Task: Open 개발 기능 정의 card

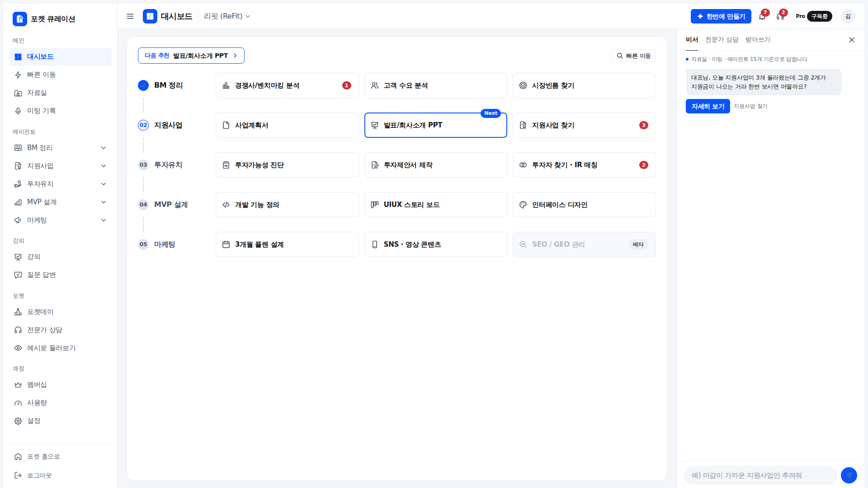Action: coord(287,205)
